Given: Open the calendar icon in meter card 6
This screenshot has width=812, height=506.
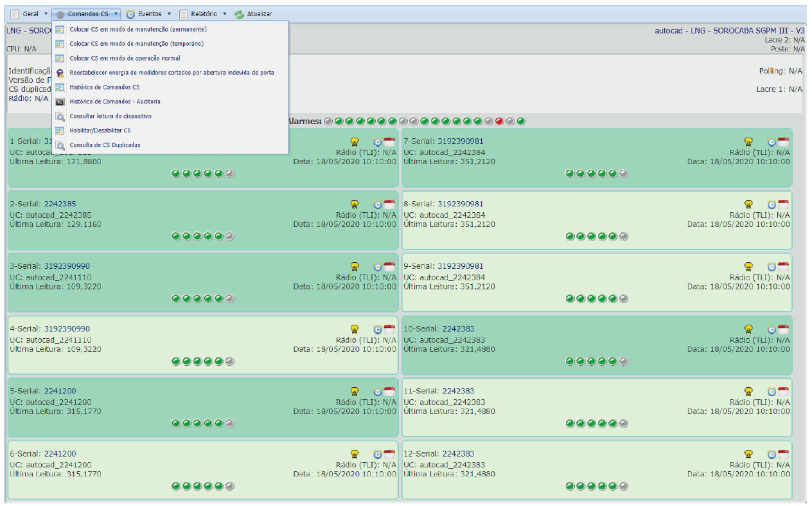Looking at the screenshot, I should tap(389, 454).
